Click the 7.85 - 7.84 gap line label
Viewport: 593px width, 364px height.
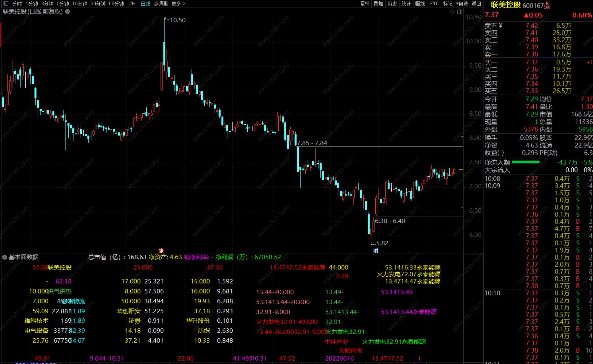312,143
